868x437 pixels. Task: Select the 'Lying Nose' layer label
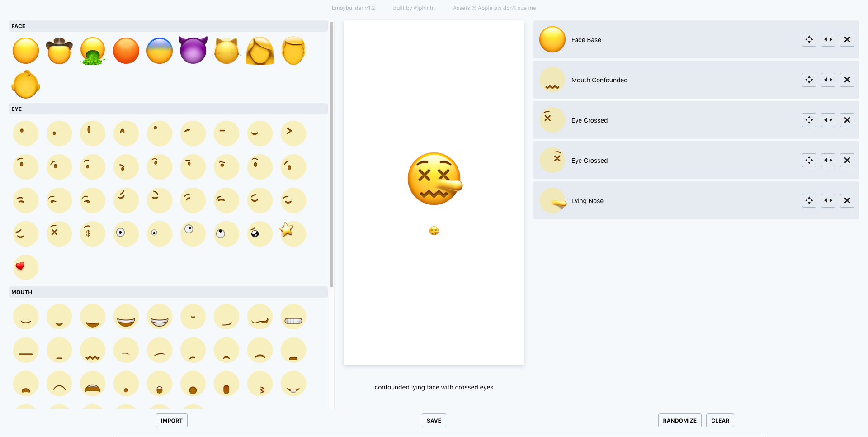point(587,201)
